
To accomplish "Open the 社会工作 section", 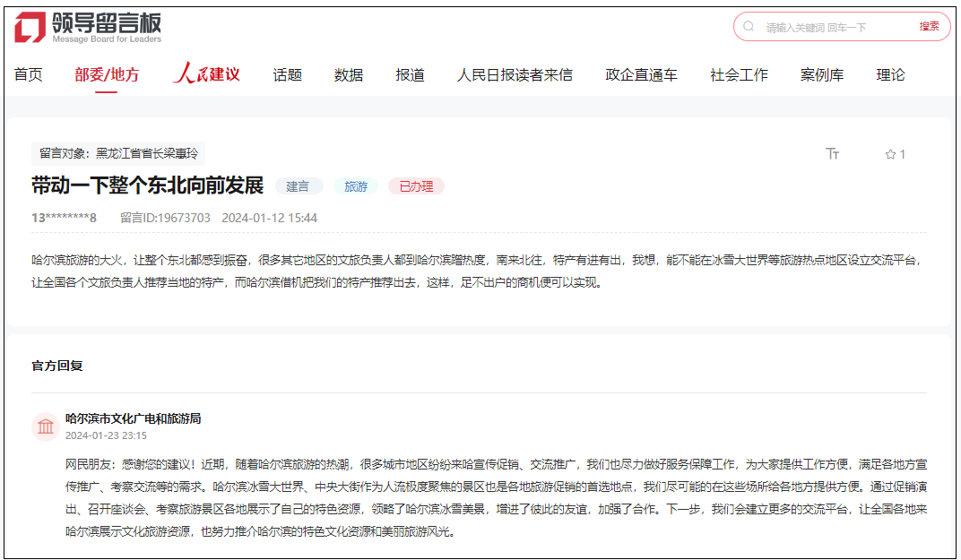I will tap(739, 74).
